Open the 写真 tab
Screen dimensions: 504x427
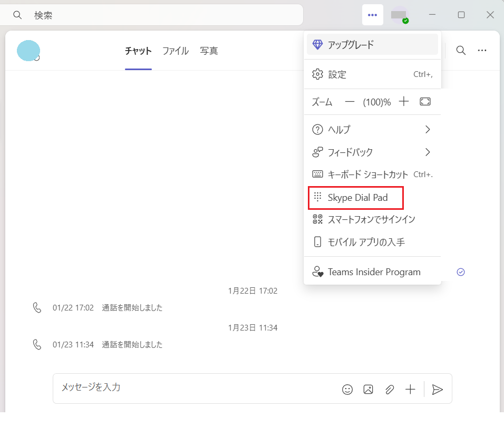[x=209, y=51]
